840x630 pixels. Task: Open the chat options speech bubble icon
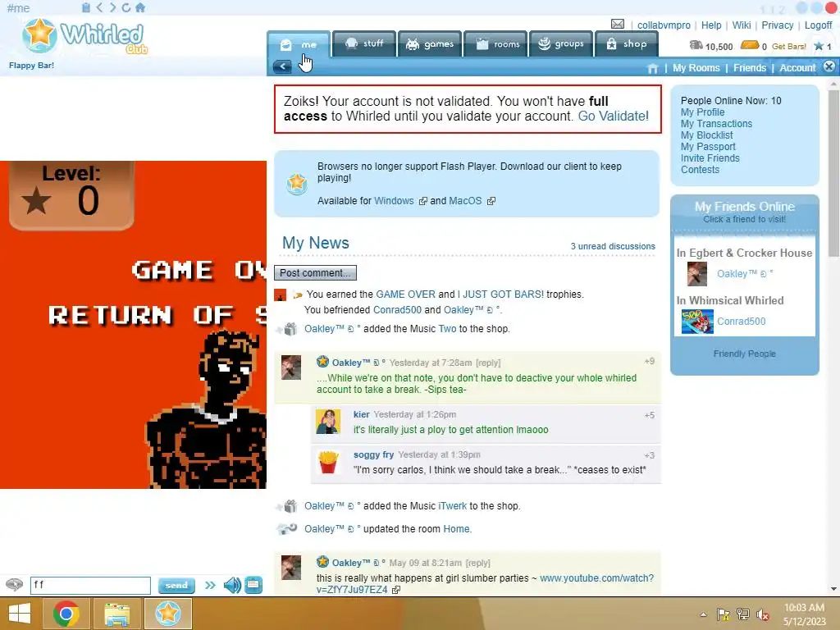pyautogui.click(x=15, y=584)
